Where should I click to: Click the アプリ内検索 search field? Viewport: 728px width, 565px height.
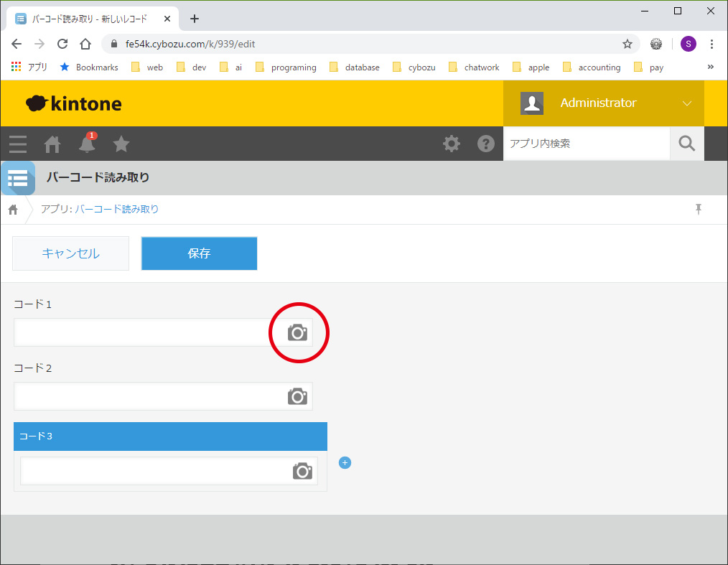[x=586, y=144]
